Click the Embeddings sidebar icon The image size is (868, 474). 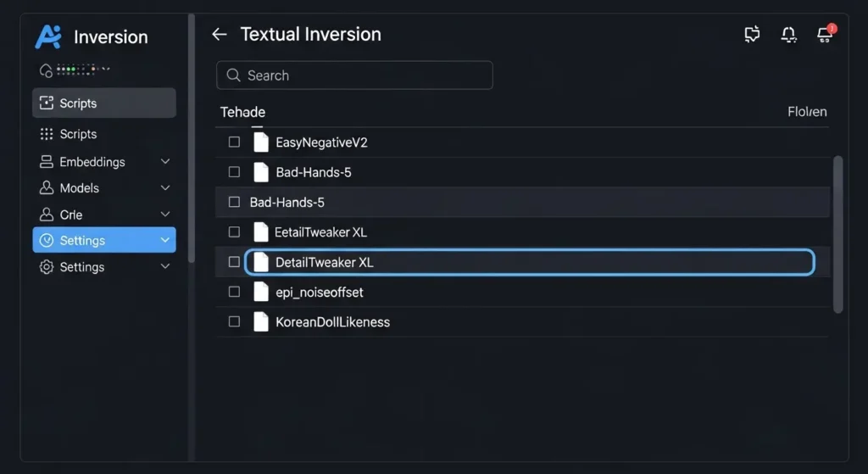coord(47,162)
